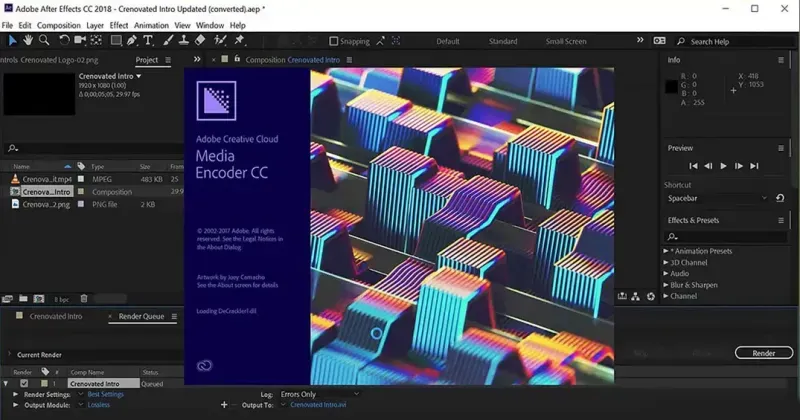Toggle the Snapping checkbox
The height and width of the screenshot is (420, 800).
tap(334, 41)
